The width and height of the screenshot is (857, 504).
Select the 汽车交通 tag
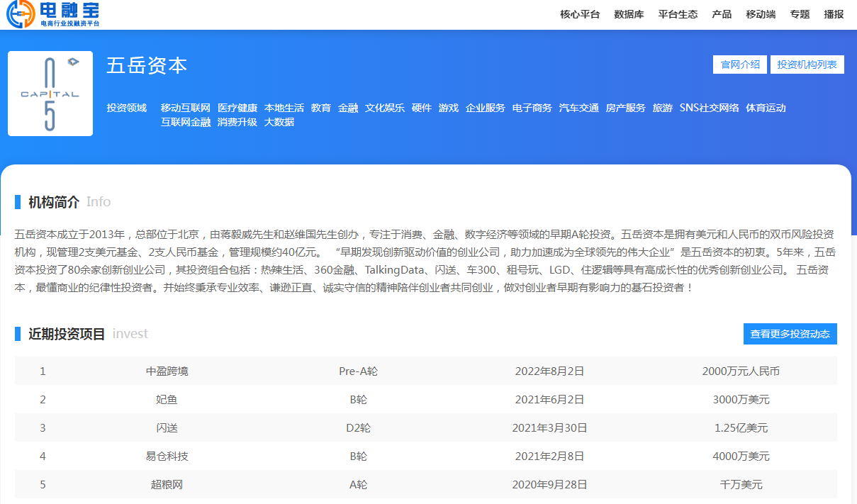click(x=579, y=108)
